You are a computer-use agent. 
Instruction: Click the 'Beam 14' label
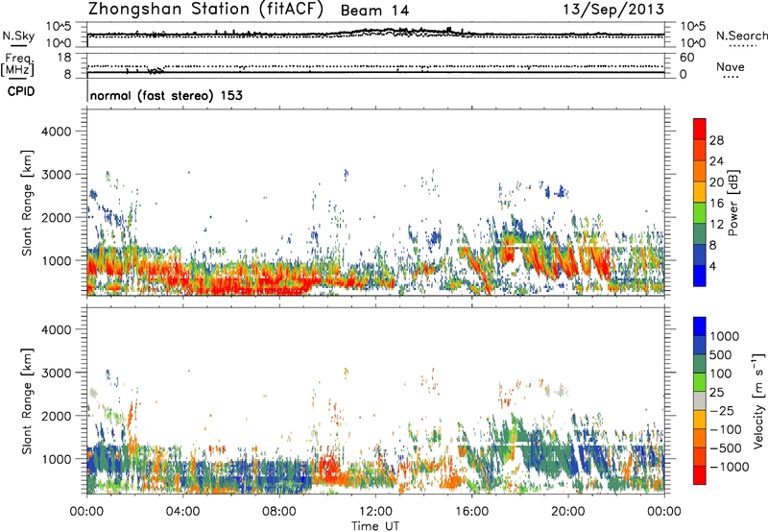pos(374,11)
